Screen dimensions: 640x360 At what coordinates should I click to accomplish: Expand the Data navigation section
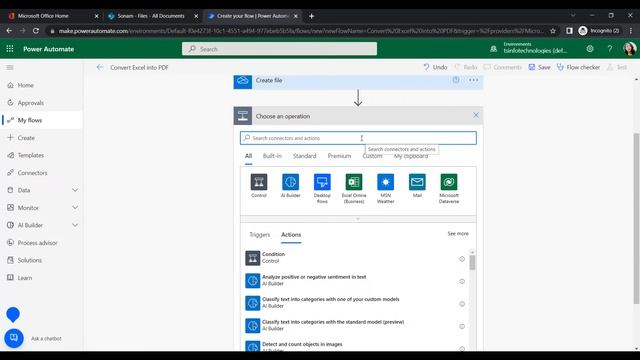tap(75, 190)
